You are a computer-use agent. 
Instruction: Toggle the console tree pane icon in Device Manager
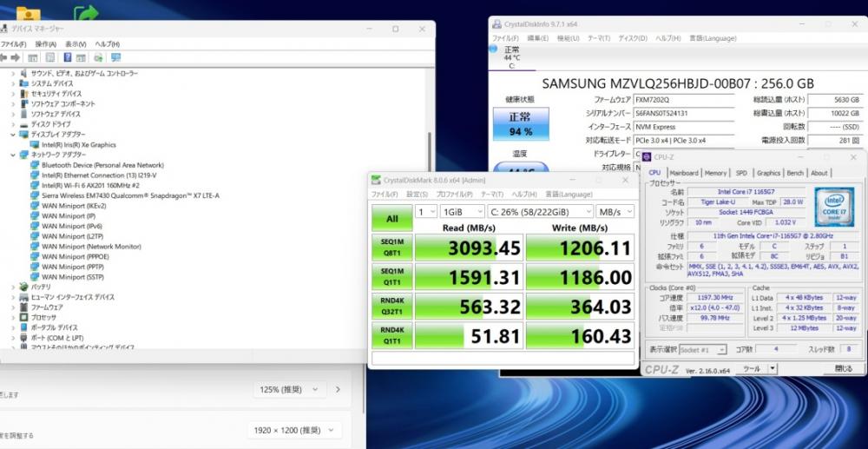tap(33, 57)
